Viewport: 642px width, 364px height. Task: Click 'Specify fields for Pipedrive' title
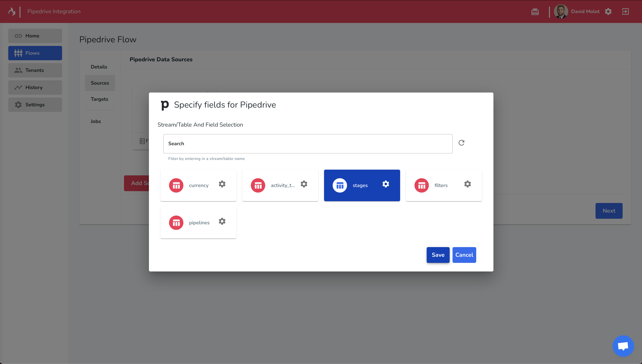225,105
